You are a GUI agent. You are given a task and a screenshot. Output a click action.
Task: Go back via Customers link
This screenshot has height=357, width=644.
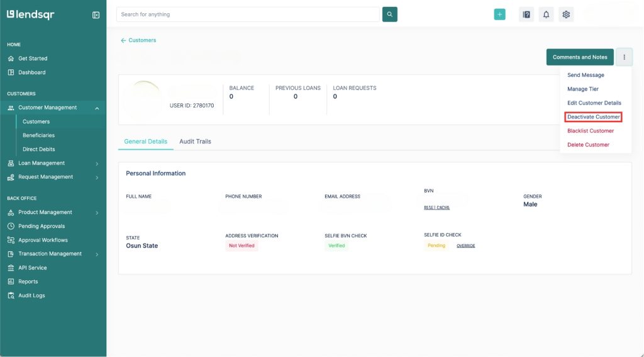point(142,40)
